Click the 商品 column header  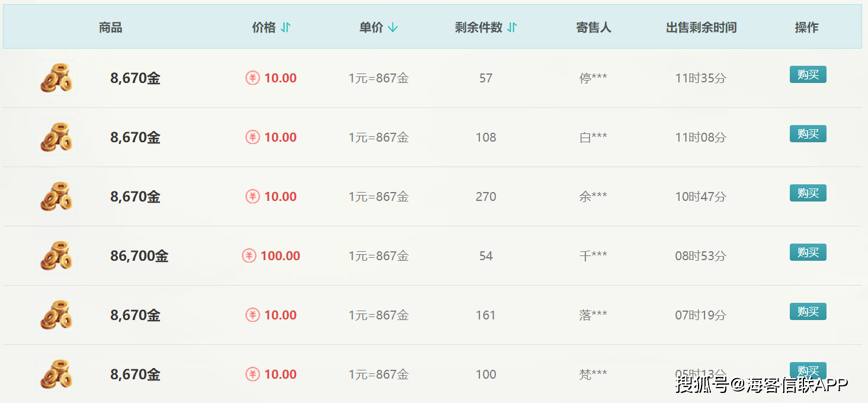[x=111, y=27]
